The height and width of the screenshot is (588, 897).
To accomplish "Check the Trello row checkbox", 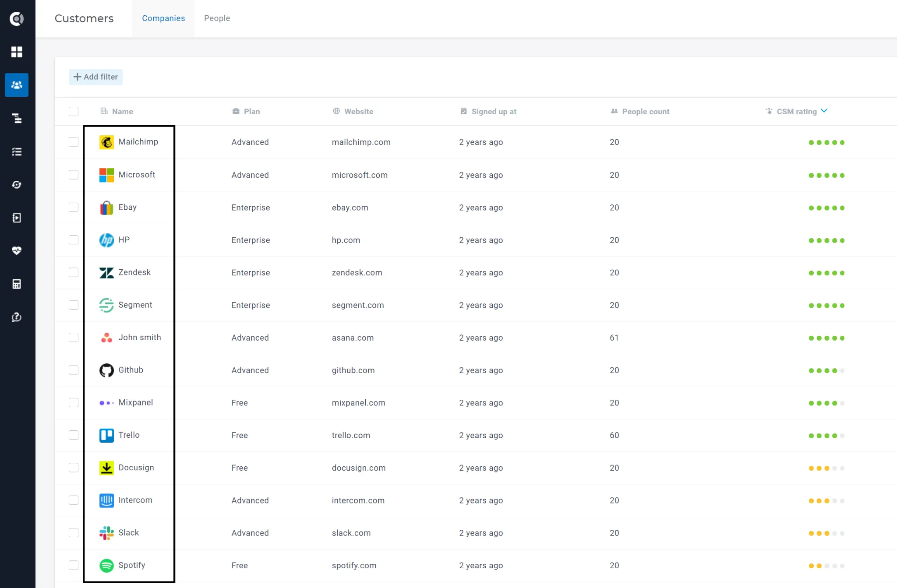I will (74, 435).
